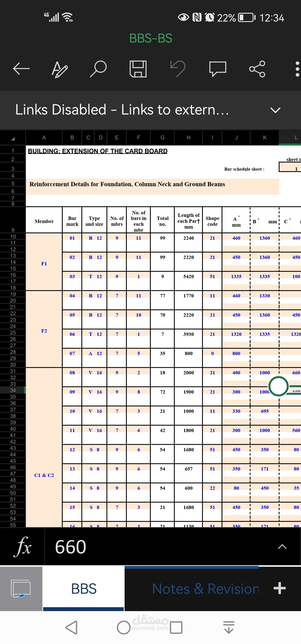Tap the hide navigation bar arrow
The height and width of the screenshot is (644, 301).
(x=229, y=628)
